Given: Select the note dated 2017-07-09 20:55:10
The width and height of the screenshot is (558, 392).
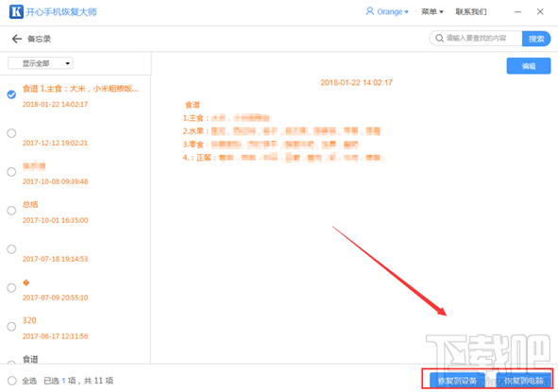Looking at the screenshot, I should coord(11,288).
